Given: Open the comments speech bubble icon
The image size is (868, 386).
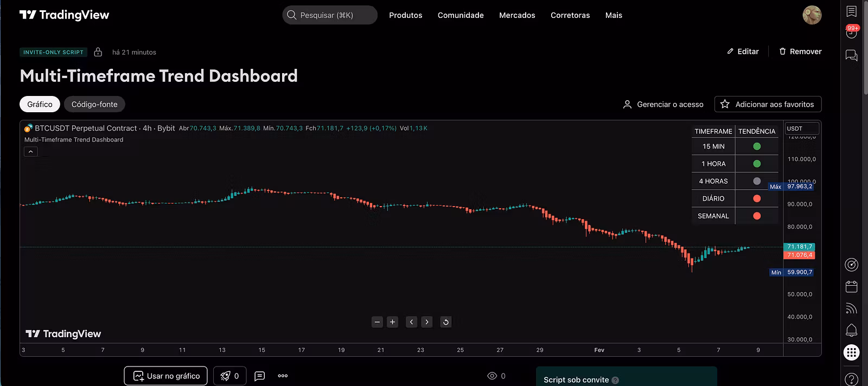Looking at the screenshot, I should point(260,376).
